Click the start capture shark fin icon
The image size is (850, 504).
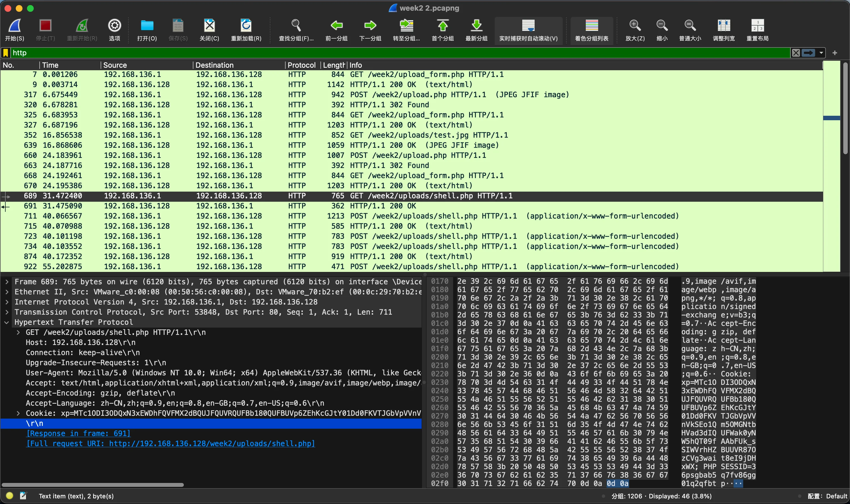15,26
